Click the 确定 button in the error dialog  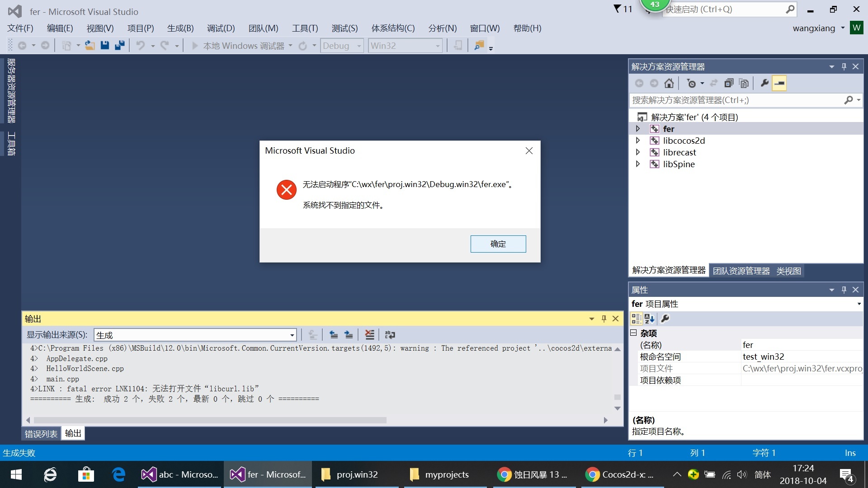498,244
